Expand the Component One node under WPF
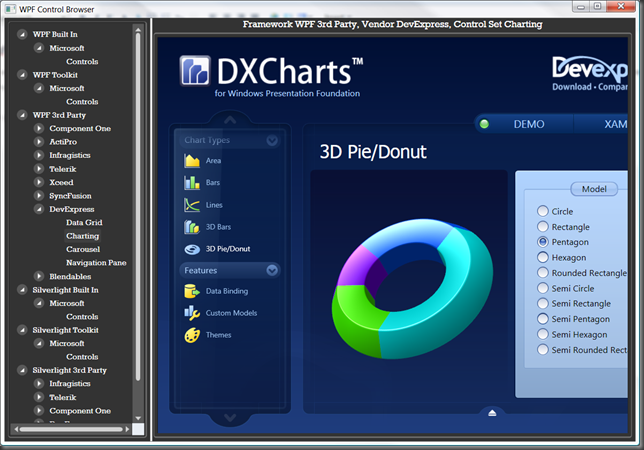 pyautogui.click(x=39, y=128)
